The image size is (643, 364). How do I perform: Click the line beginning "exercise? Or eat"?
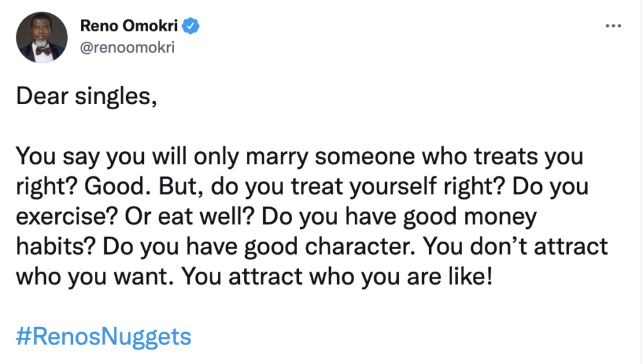coord(276,217)
